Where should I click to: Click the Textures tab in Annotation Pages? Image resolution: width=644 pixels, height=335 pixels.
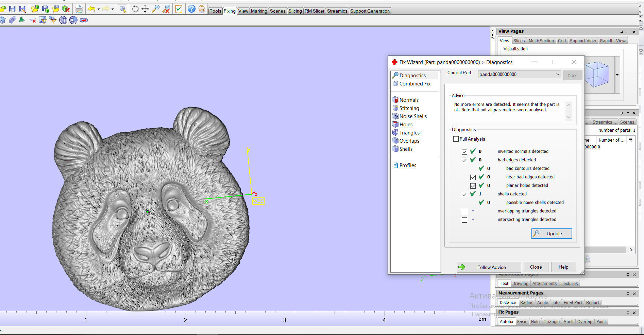(569, 283)
